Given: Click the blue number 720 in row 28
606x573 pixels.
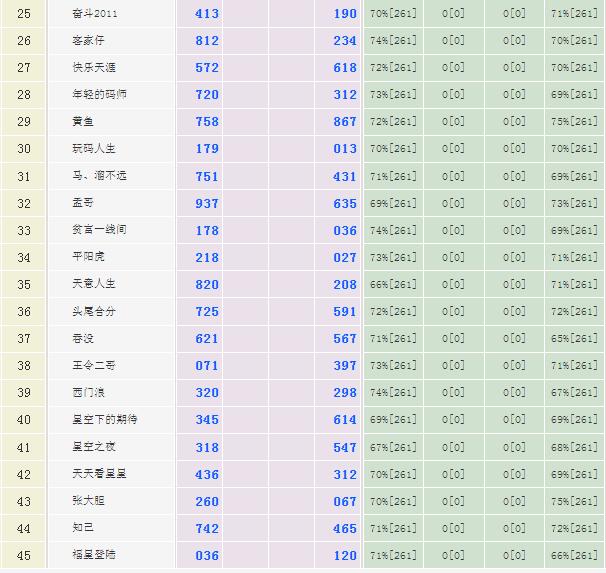Looking at the screenshot, I should (x=207, y=95).
